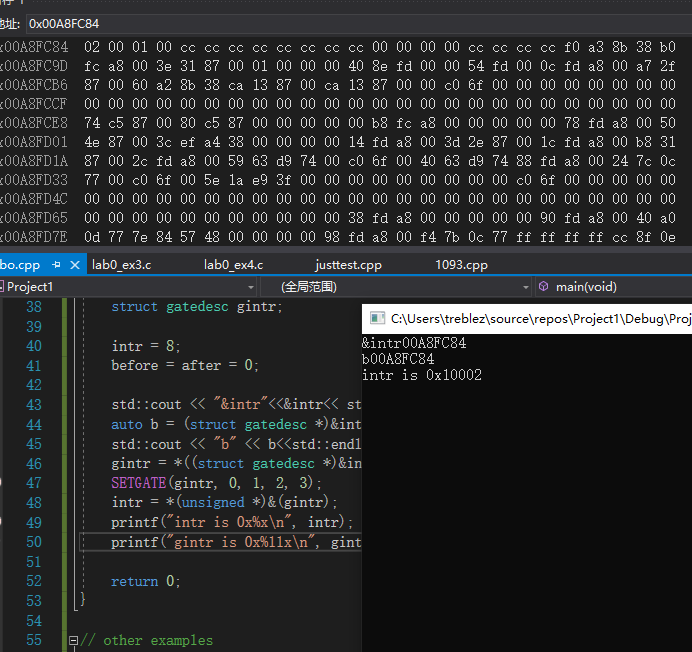This screenshot has height=652, width=692.
Task: Collapse the '// other examples' comment block
Action: tap(73, 641)
